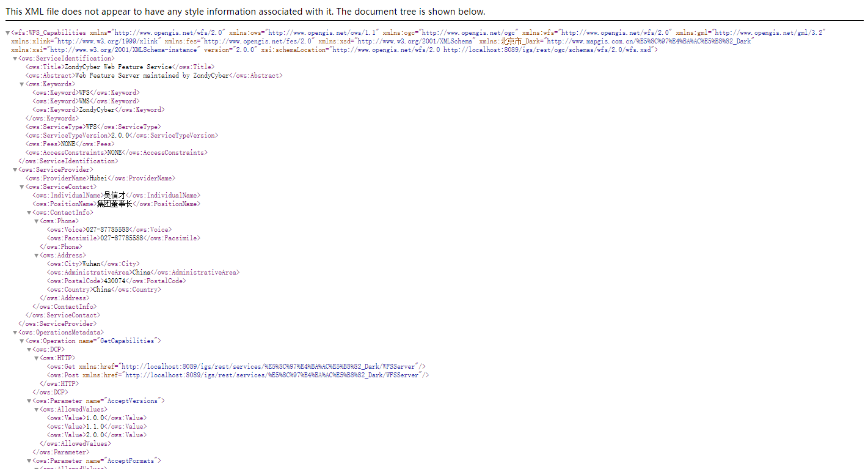Collapse the wfs:WFS_Capabilities root node
Viewport: 868px width, 469px height.
[x=8, y=32]
